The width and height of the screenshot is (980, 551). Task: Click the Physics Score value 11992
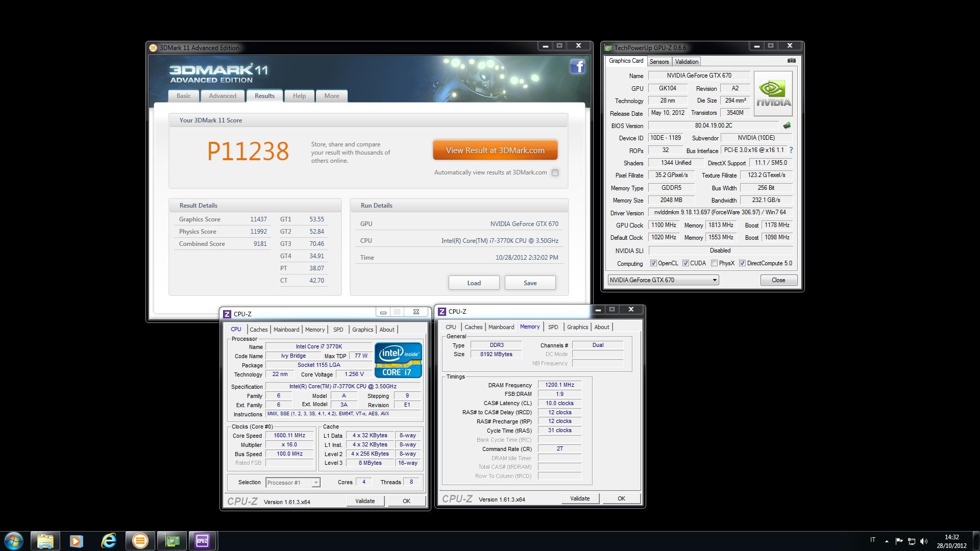click(258, 232)
